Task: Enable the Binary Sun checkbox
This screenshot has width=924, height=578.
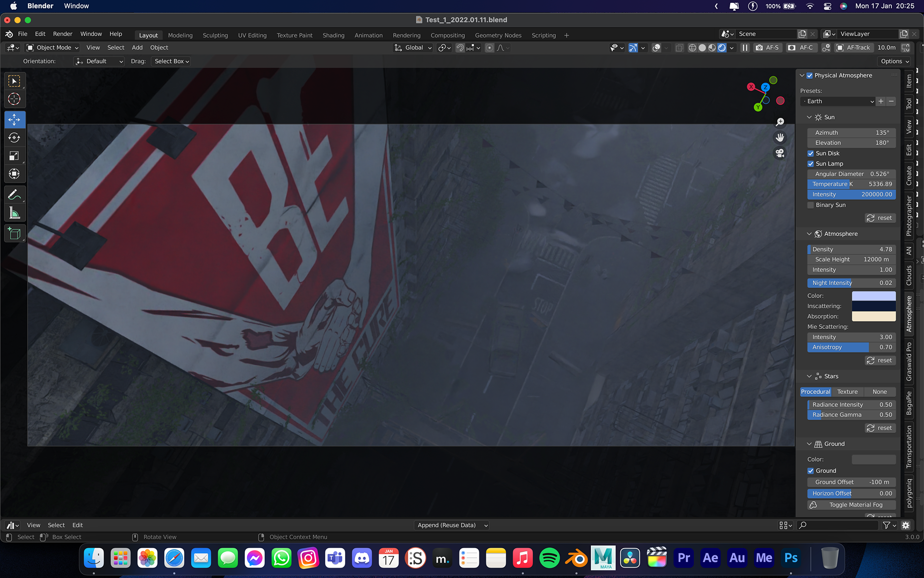Action: [810, 205]
